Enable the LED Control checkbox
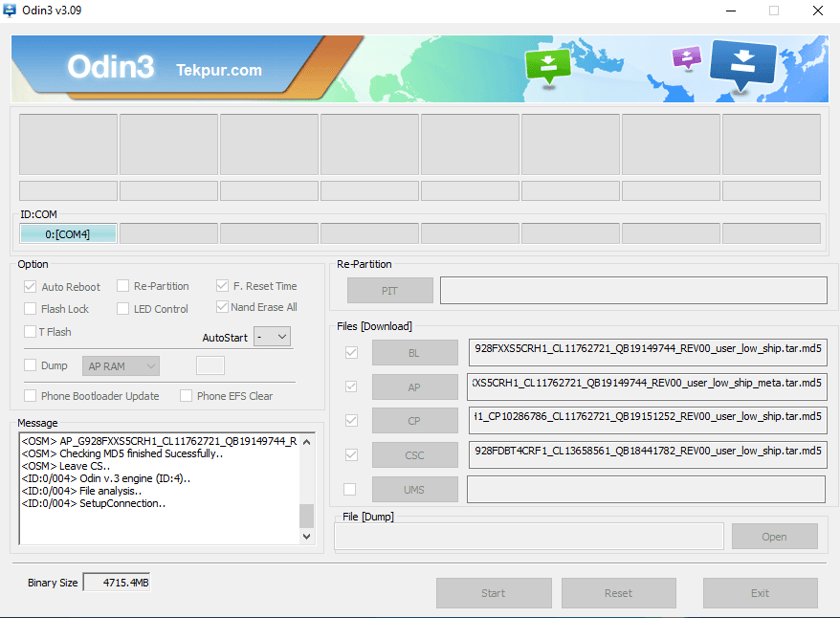 click(x=122, y=308)
